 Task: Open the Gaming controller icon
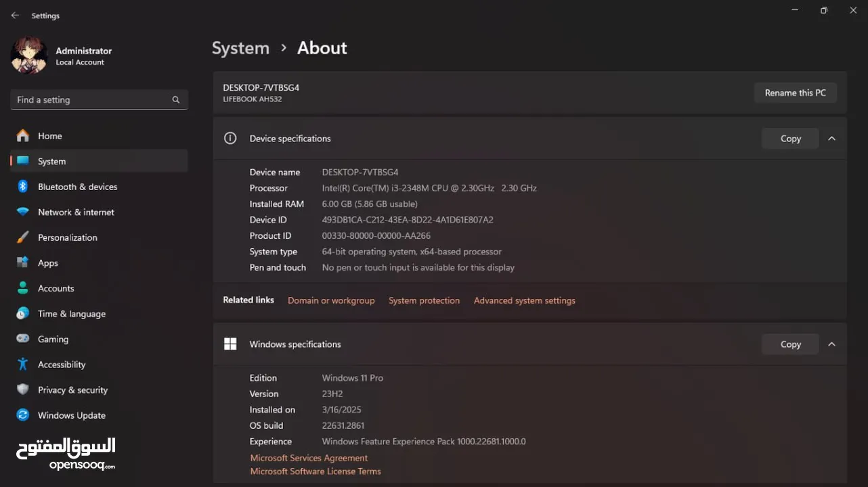click(23, 339)
